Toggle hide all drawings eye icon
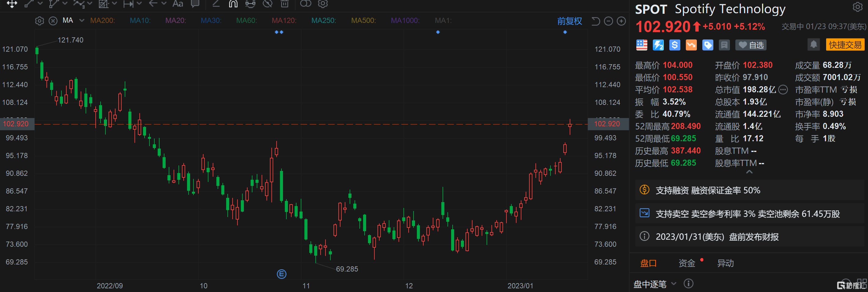The height and width of the screenshot is (292, 868). (x=267, y=4)
